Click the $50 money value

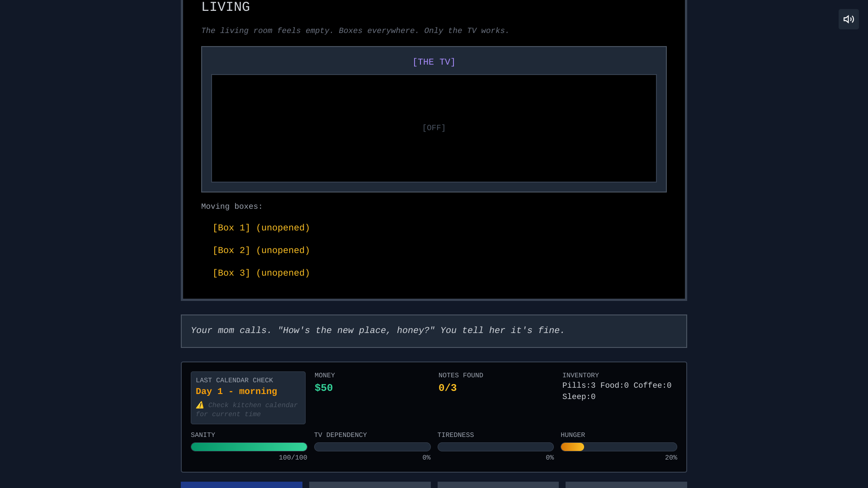click(324, 388)
